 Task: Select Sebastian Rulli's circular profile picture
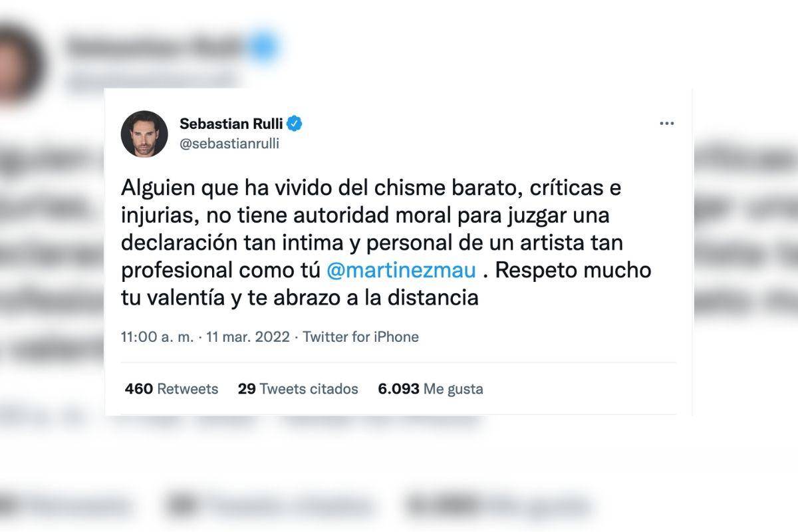tap(145, 133)
